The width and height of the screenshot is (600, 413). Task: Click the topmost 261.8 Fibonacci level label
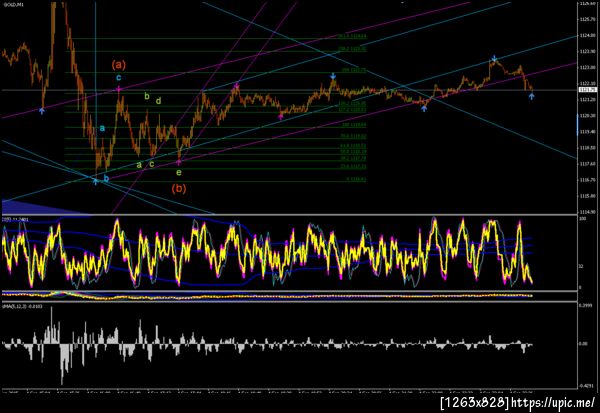click(x=352, y=36)
